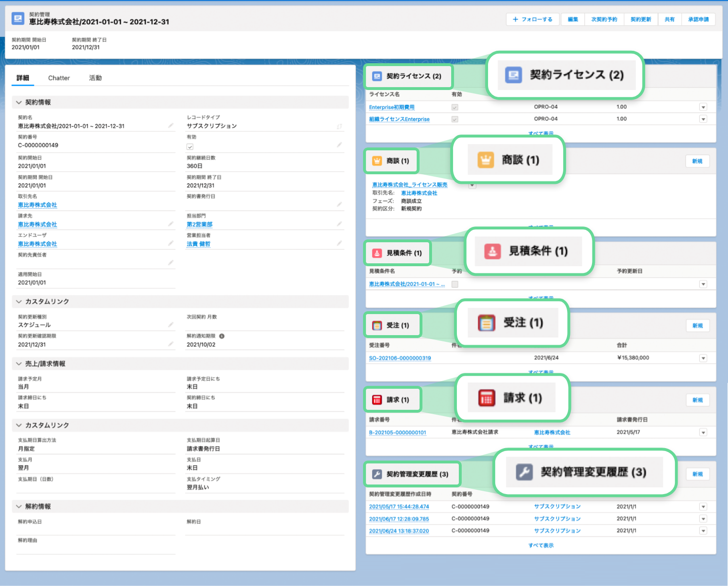Click the 契約ライセンス related list icon

click(377, 76)
